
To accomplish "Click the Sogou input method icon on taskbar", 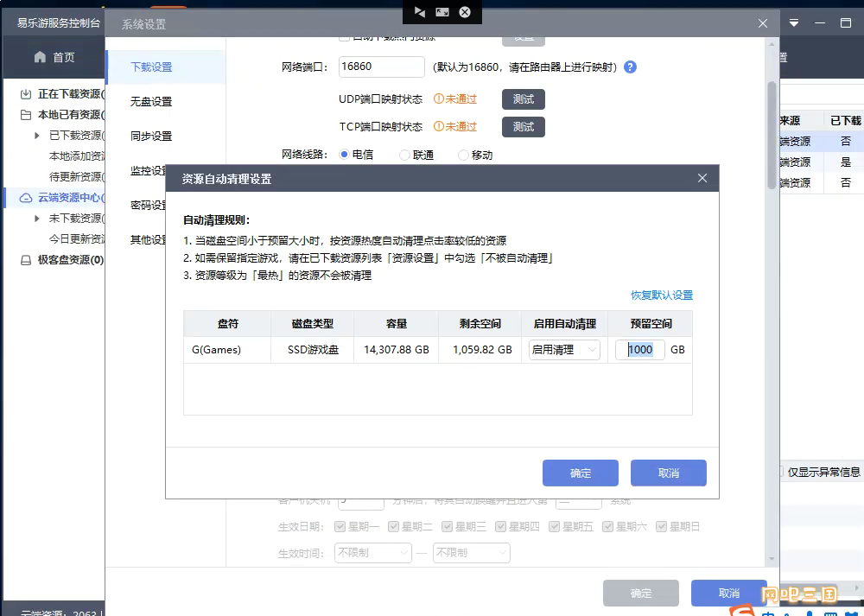I will point(740,611).
